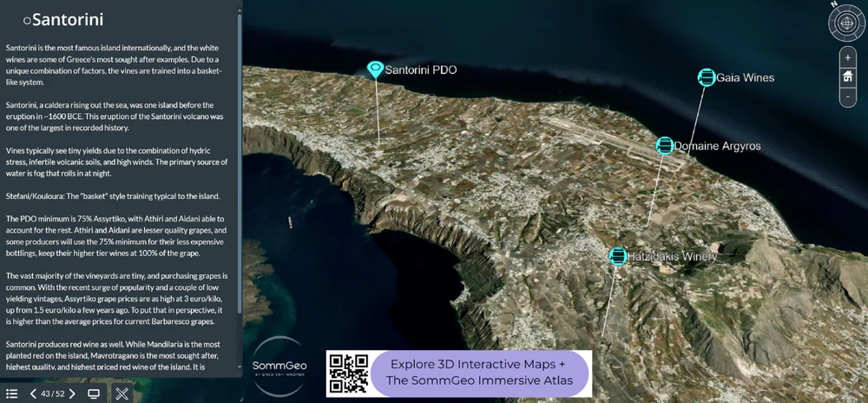The height and width of the screenshot is (403, 868).
Task: Click the 43 / 52 slide counter
Action: (53, 393)
